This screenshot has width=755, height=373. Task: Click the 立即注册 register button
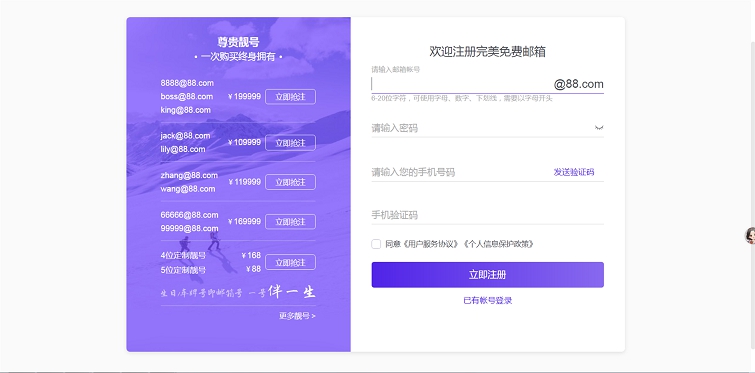tap(487, 275)
